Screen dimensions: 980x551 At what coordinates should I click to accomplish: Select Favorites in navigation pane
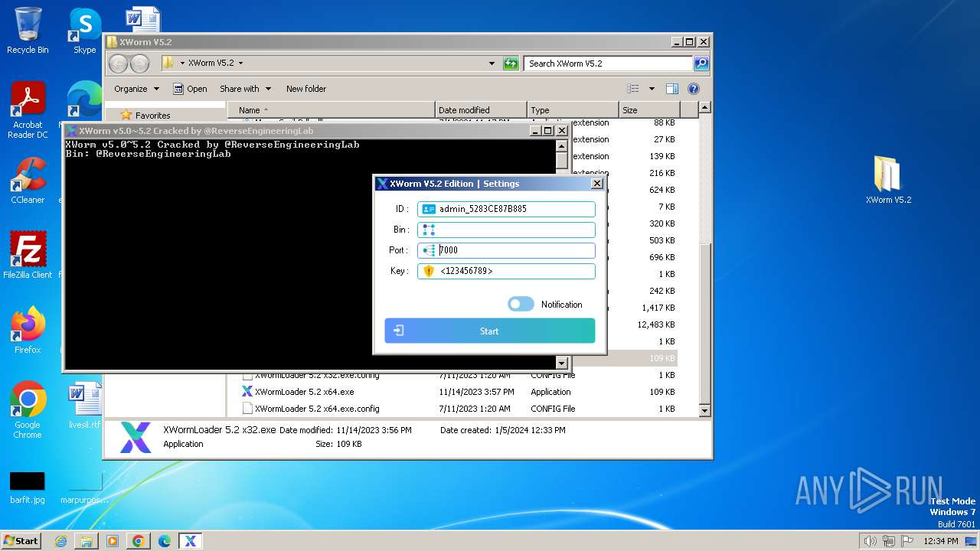point(152,116)
